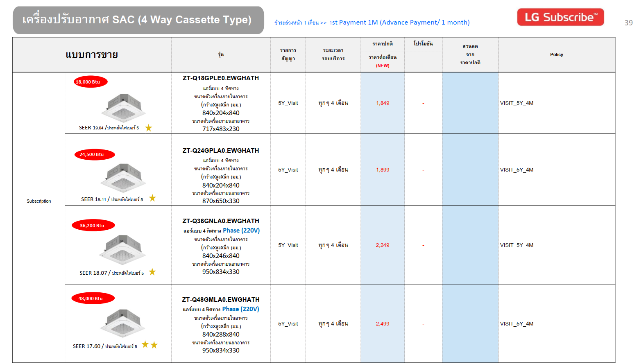Screen dimensions: 639x364
Task: Click the LG Subscribe logo
Action: click(560, 17)
